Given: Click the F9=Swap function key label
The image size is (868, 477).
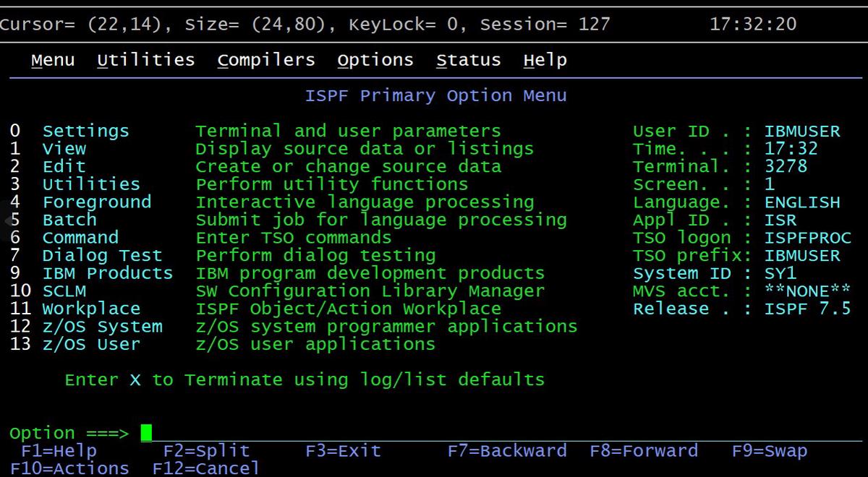Looking at the screenshot, I should [769, 451].
